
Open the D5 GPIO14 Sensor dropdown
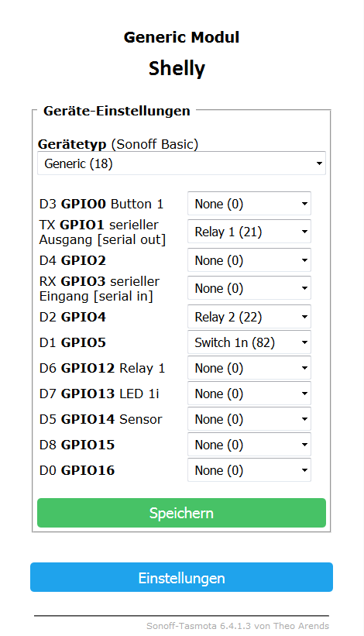(249, 419)
